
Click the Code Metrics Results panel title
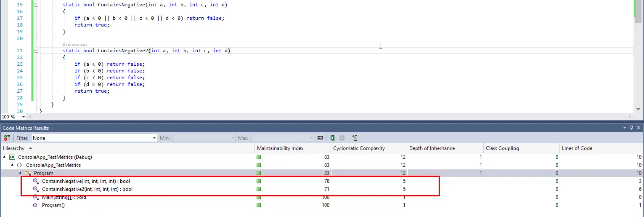coord(26,128)
